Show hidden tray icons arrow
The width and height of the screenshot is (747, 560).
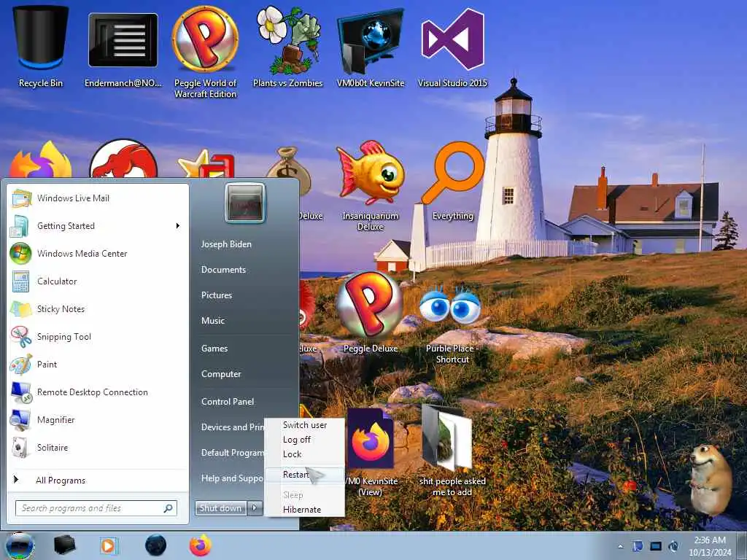pyautogui.click(x=620, y=546)
